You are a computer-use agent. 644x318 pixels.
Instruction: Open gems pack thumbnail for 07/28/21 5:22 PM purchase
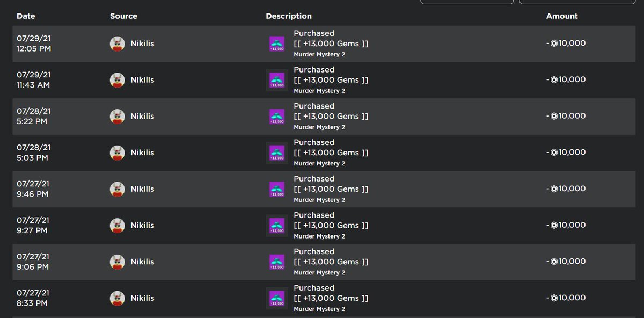click(x=277, y=117)
